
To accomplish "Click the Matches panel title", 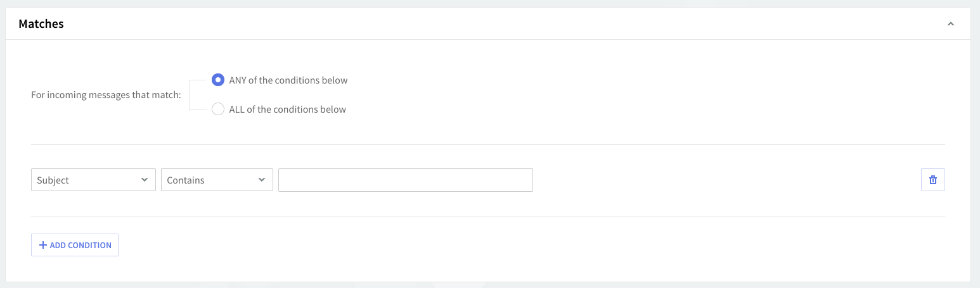I will point(41,24).
